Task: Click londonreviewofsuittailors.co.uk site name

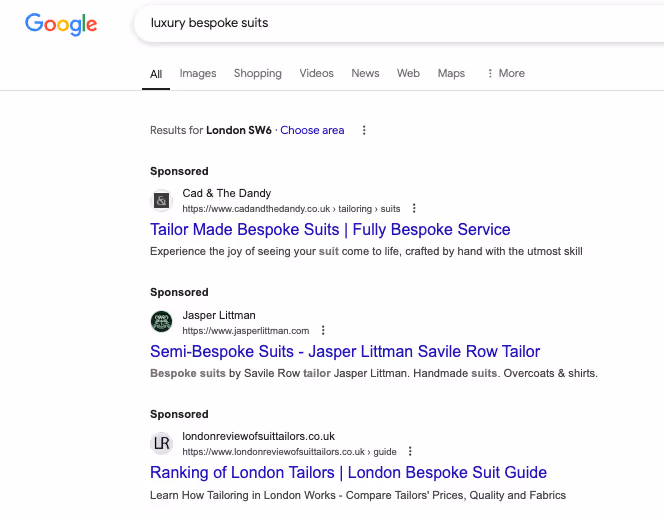Action: point(258,436)
